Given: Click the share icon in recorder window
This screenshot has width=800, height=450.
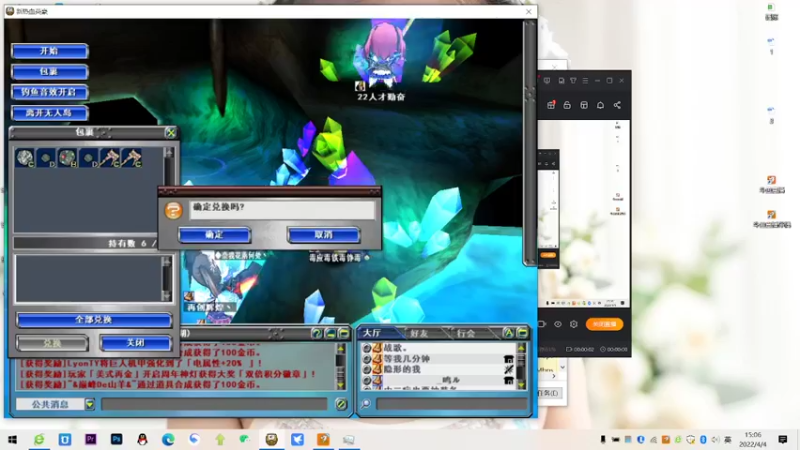Looking at the screenshot, I should (617, 105).
